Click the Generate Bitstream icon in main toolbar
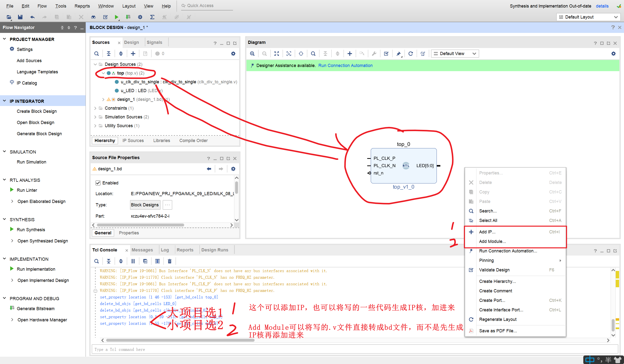The width and height of the screenshot is (624, 364). (128, 17)
